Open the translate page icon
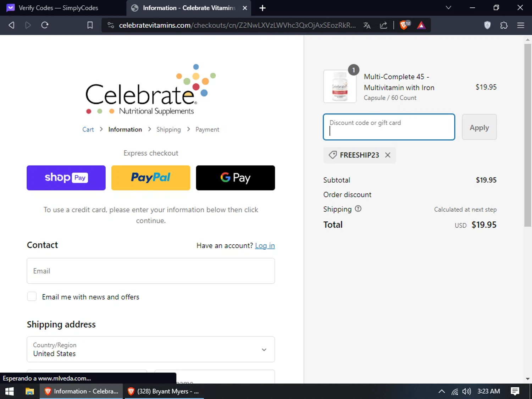Screen dimensions: 532x399 367,25
